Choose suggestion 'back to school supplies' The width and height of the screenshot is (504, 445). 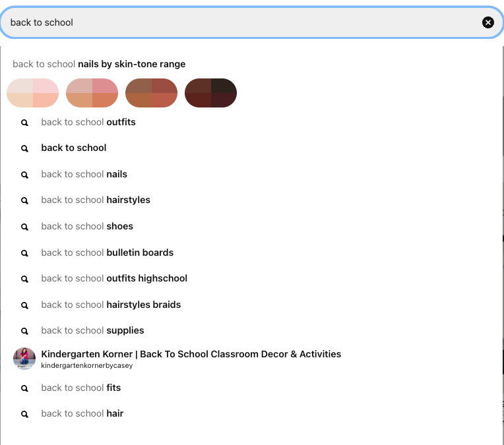pyautogui.click(x=92, y=330)
